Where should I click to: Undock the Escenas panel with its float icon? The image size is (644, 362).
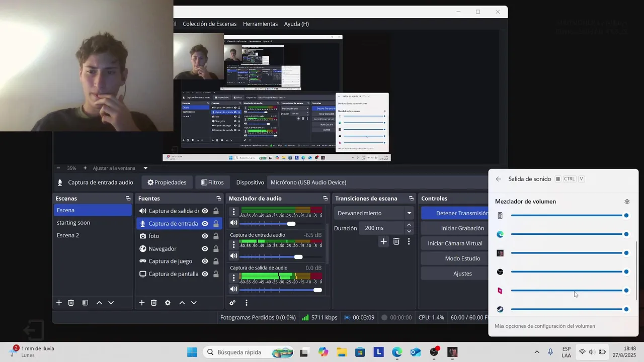[x=128, y=199]
